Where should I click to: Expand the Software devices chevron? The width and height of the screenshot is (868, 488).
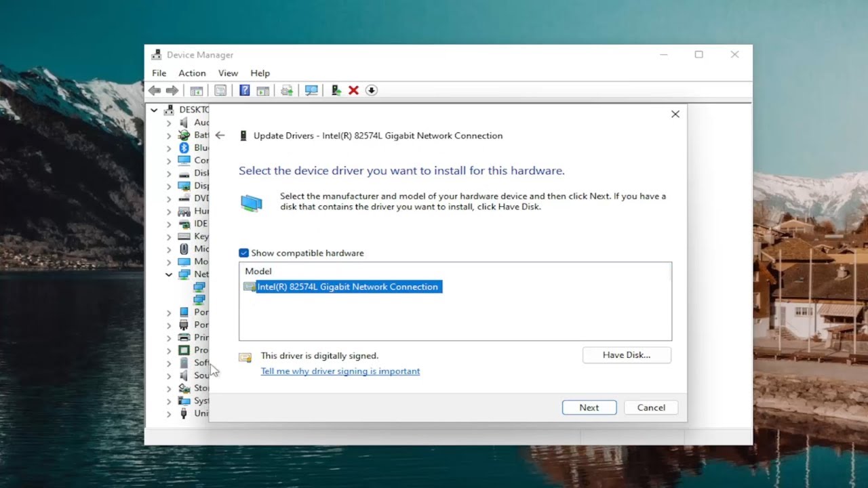click(169, 363)
